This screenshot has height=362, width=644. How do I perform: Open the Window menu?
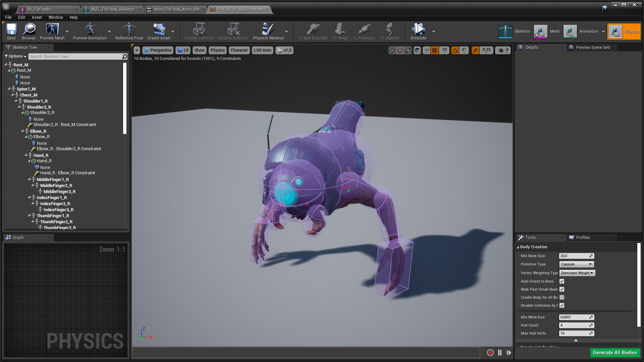[x=56, y=17]
